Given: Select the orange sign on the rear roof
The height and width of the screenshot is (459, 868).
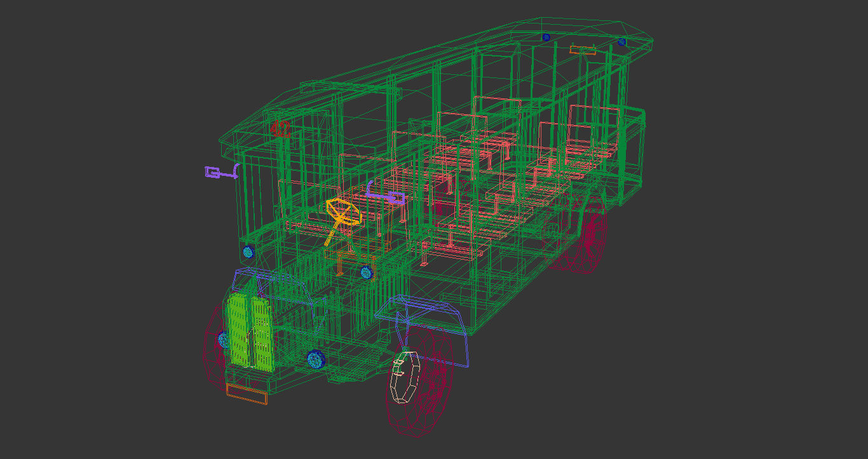Looking at the screenshot, I should [x=583, y=50].
